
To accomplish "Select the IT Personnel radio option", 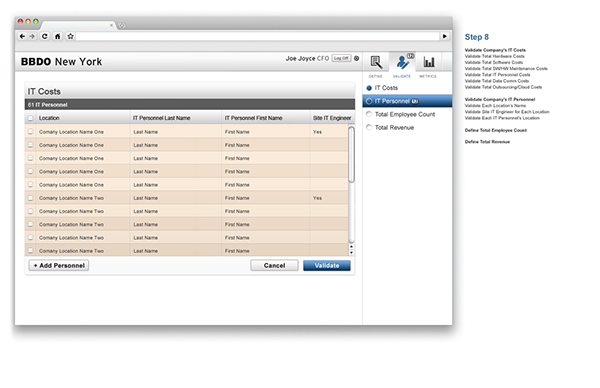I will pyautogui.click(x=369, y=101).
